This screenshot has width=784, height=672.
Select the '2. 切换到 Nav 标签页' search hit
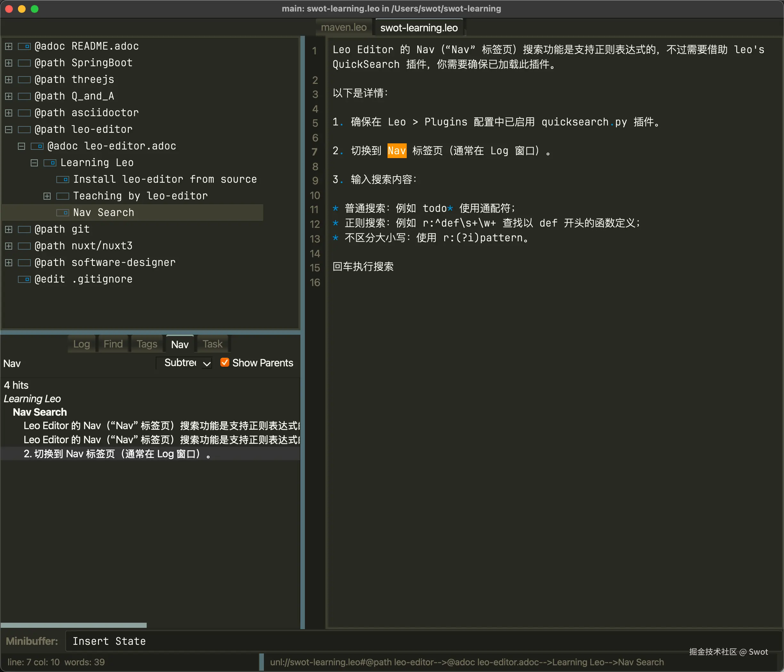[117, 454]
